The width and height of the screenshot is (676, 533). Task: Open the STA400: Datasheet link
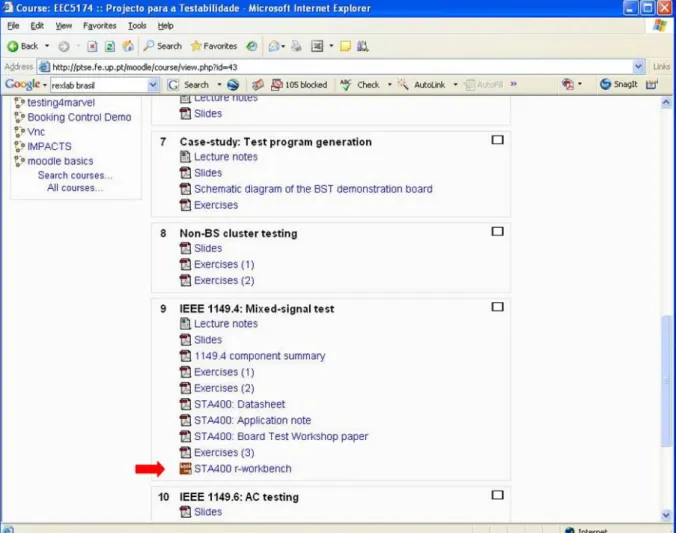pos(239,404)
